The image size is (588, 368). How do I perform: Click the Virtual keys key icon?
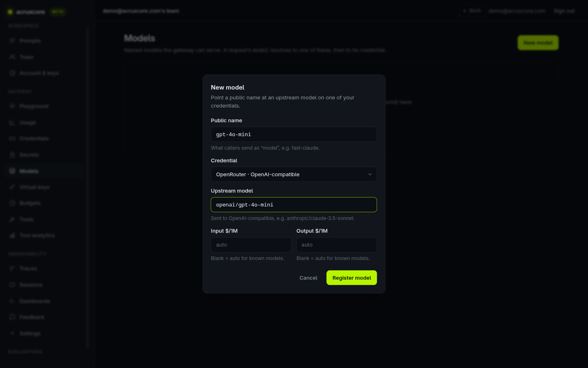[x=12, y=187]
